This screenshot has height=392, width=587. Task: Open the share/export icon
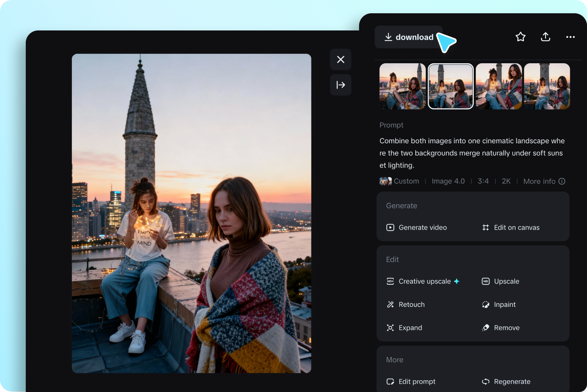pyautogui.click(x=546, y=37)
